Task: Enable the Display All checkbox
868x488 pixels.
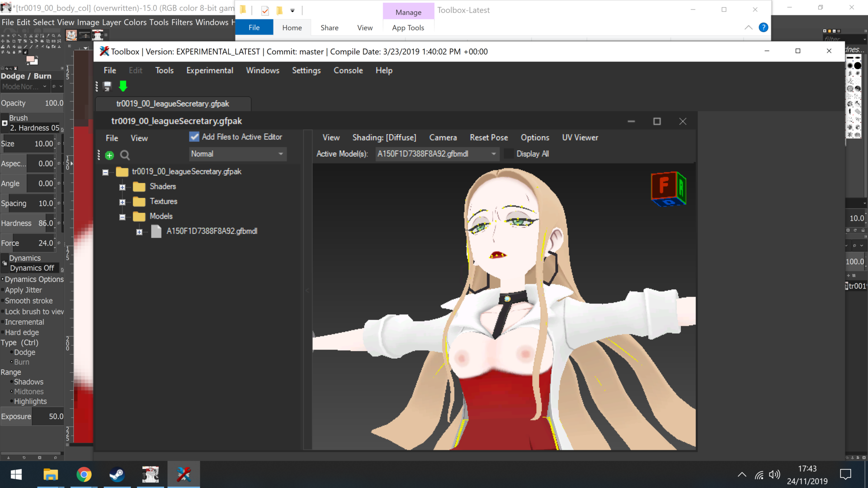Action: (509, 154)
